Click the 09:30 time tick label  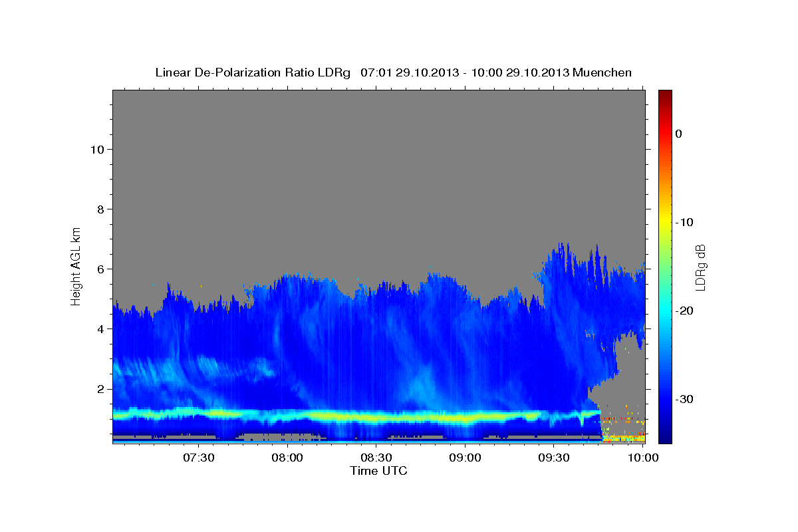pyautogui.click(x=554, y=458)
